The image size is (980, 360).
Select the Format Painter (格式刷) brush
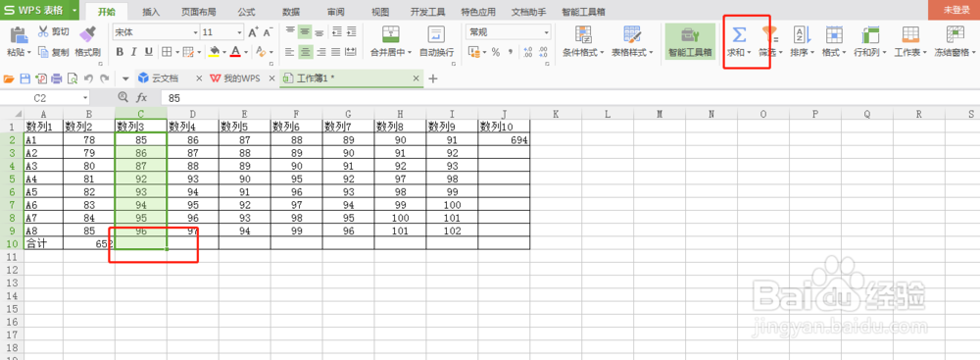88,34
